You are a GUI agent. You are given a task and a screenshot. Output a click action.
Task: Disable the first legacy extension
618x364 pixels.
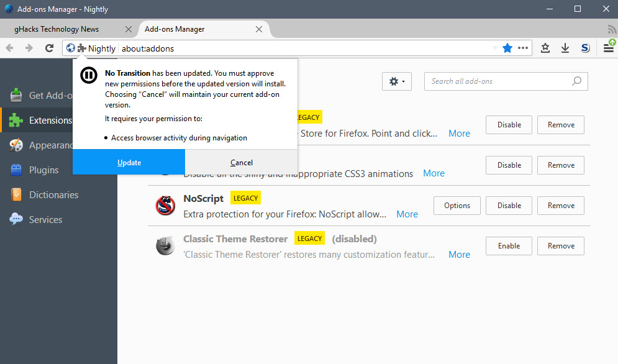coord(509,125)
